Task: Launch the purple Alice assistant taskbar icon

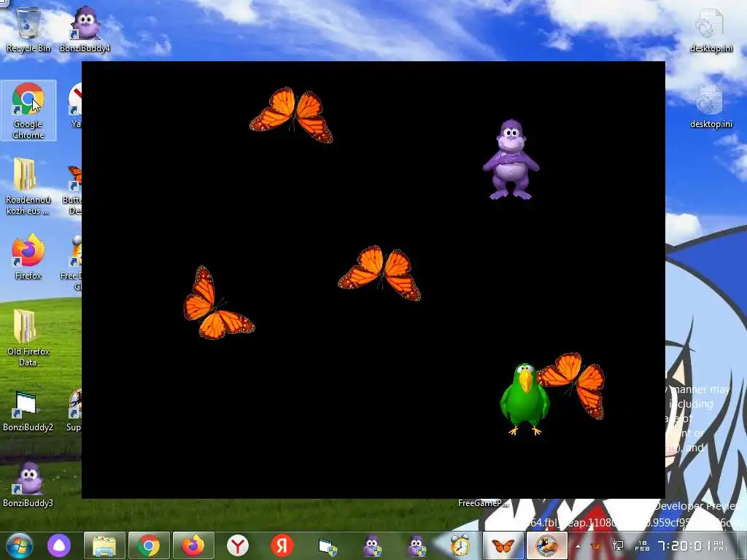Action: pos(59,545)
